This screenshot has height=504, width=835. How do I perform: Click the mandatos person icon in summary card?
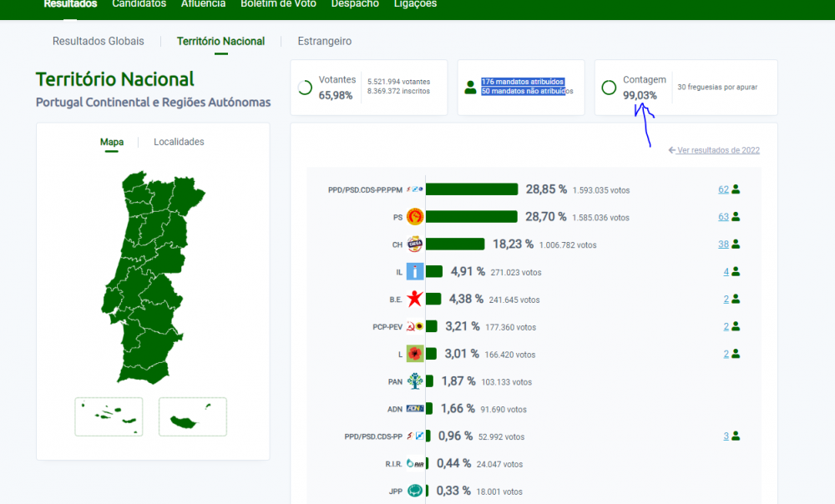470,88
